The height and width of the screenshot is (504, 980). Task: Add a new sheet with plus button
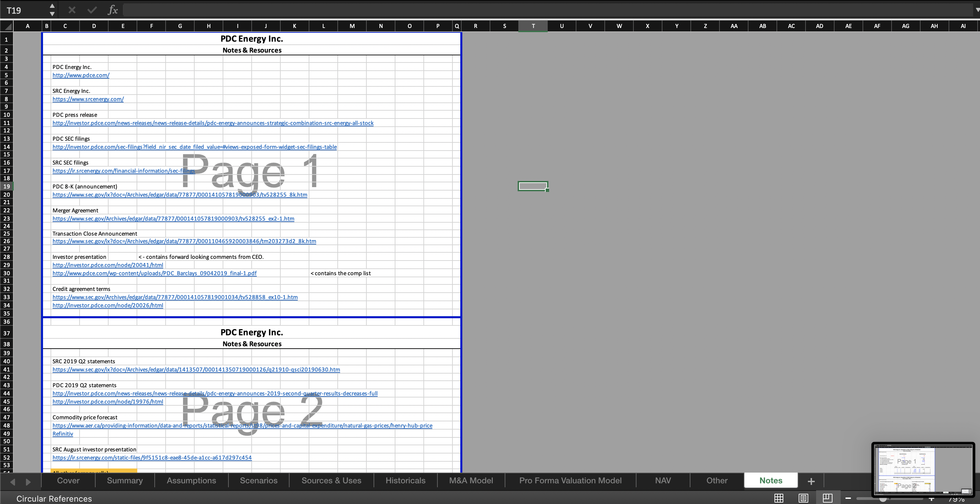coord(811,481)
